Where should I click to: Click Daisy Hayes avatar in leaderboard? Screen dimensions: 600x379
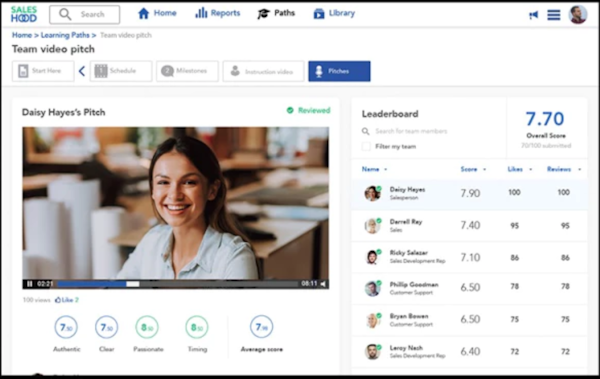coord(372,193)
